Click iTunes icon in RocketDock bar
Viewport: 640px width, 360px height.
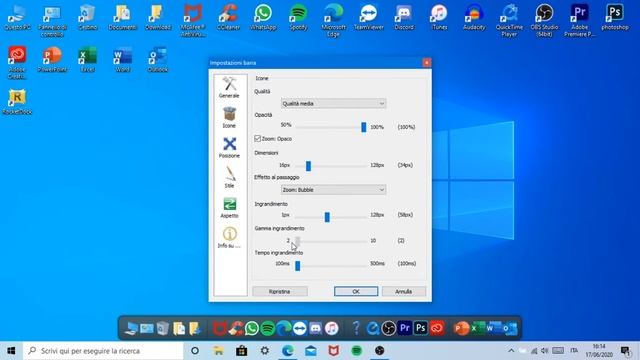(x=331, y=328)
